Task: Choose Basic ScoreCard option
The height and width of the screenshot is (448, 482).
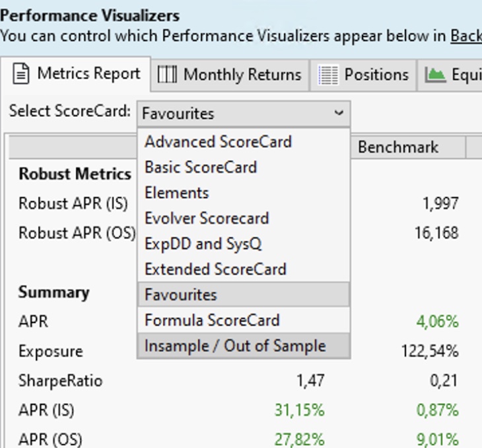Action: point(201,167)
